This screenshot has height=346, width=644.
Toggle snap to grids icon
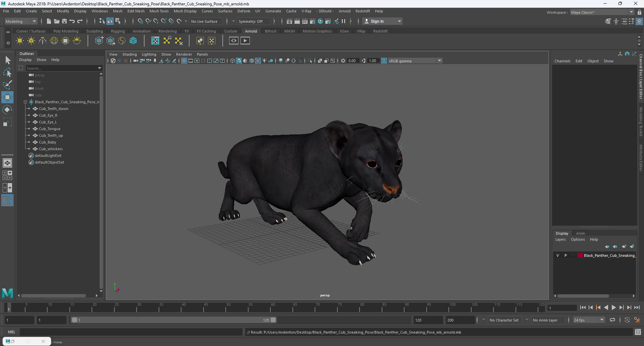[x=140, y=21]
